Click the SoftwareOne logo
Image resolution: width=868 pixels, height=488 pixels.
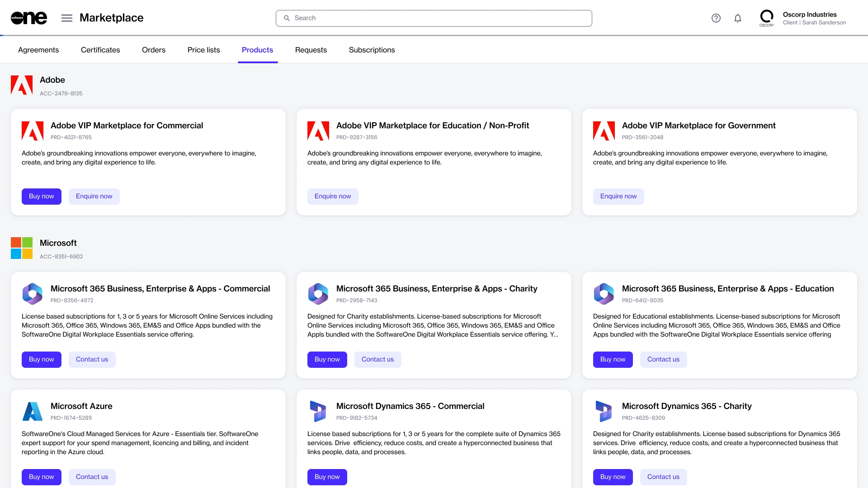pos(29,18)
